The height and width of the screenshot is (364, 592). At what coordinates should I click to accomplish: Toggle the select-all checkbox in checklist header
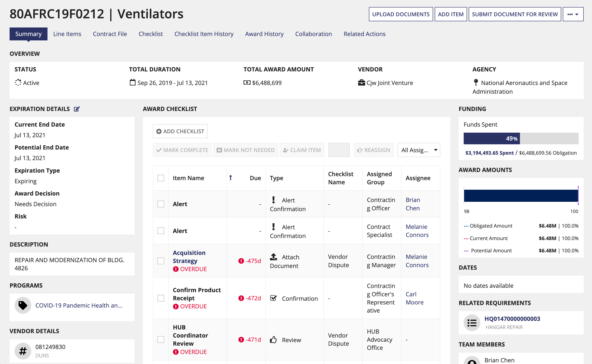click(161, 178)
